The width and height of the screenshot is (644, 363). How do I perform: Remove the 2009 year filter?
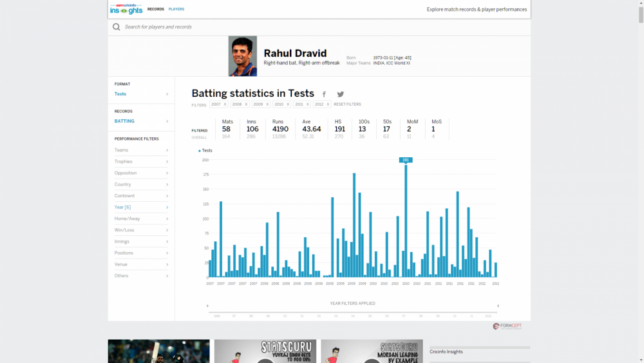coord(267,104)
